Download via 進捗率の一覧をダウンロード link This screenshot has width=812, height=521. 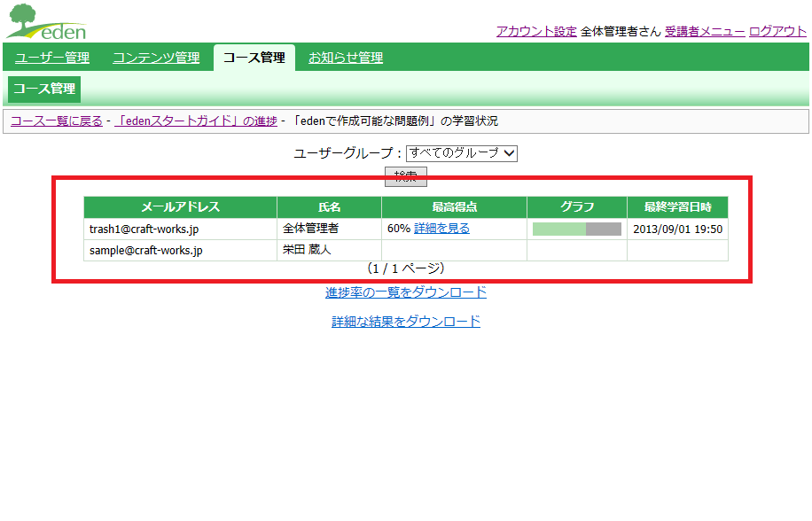click(x=406, y=292)
